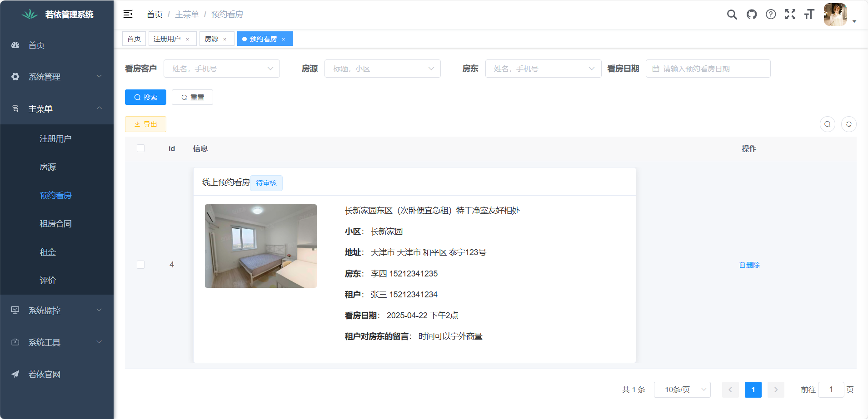
Task: Open 注册用户 in the sidebar
Action: (57, 138)
